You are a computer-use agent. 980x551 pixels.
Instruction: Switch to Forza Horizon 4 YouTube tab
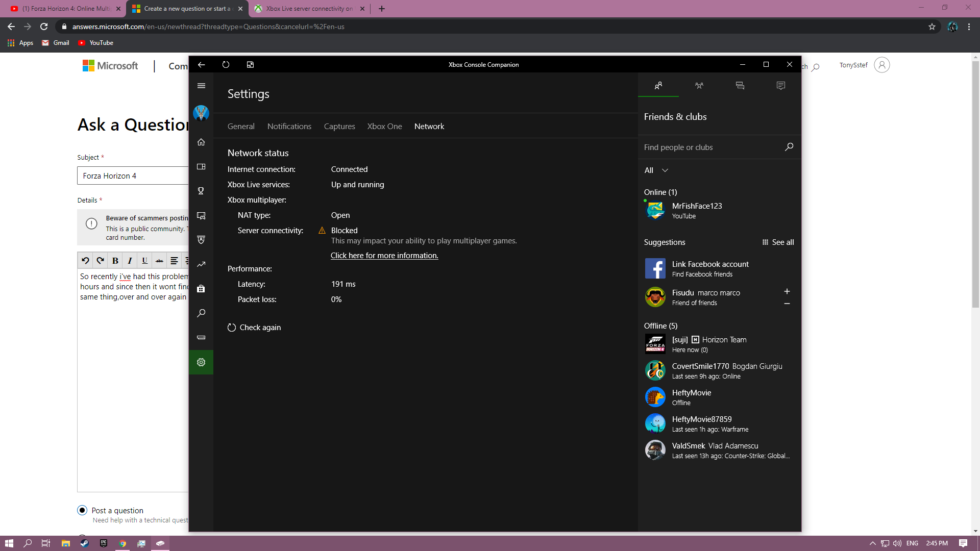pyautogui.click(x=65, y=9)
